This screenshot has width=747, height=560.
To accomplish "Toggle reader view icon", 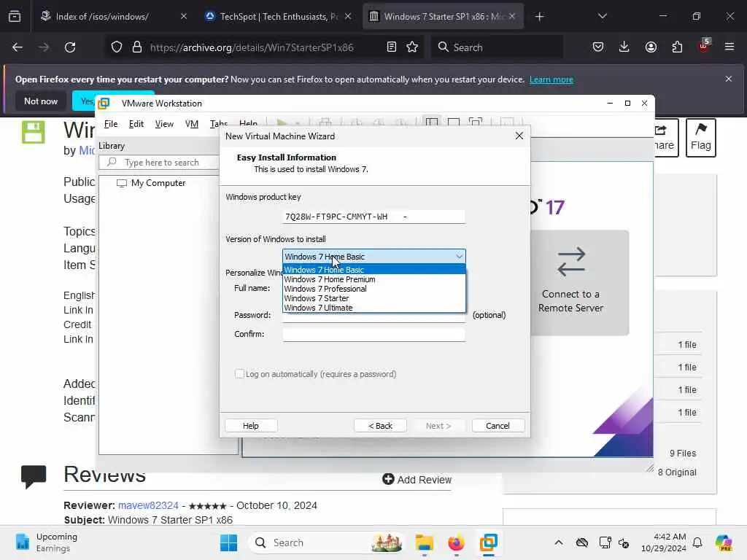I will point(392,47).
